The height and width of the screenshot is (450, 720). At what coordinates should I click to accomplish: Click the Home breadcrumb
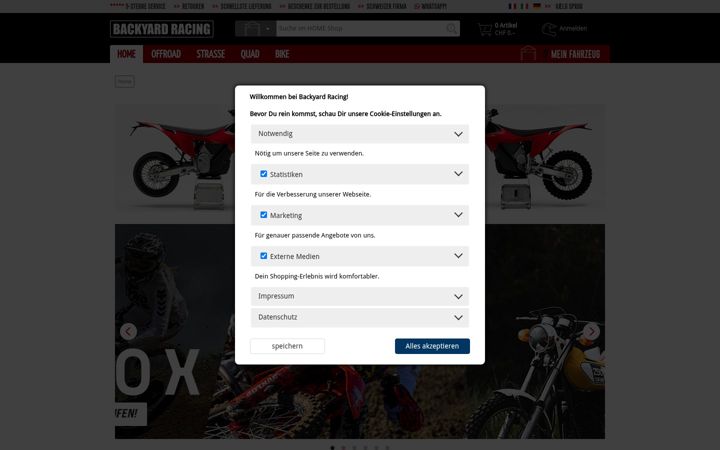(x=124, y=81)
